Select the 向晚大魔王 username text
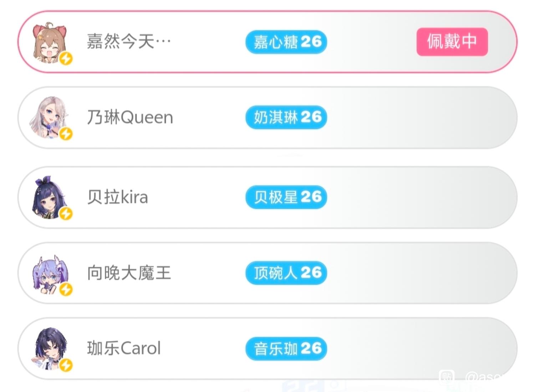Image resolution: width=535 pixels, height=392 pixels. 129,273
